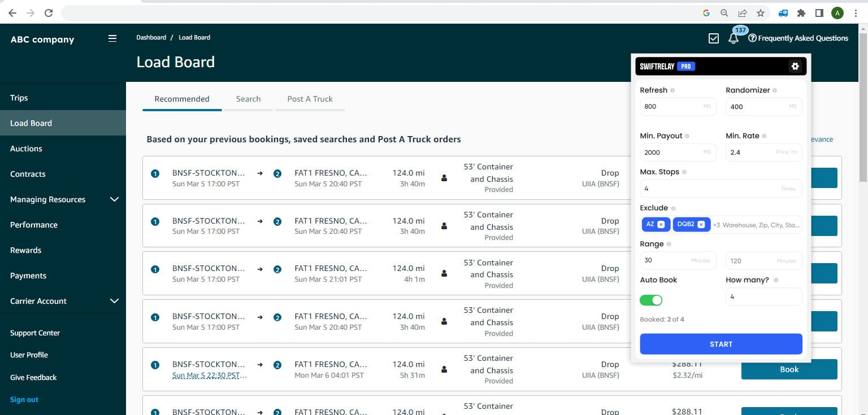This screenshot has width=868, height=415.
Task: Go forward in browser history
Action: pyautogui.click(x=31, y=13)
